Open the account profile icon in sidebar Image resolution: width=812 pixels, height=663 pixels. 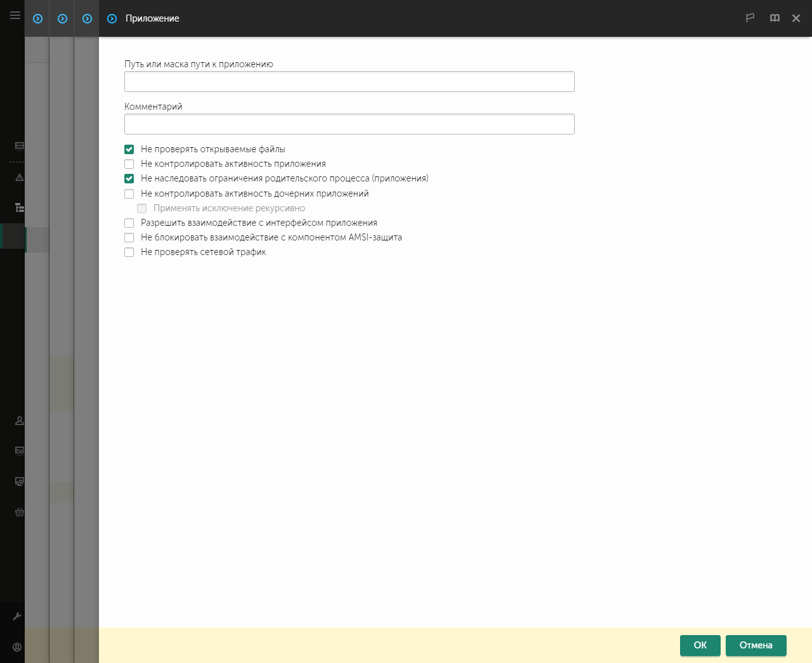17,647
